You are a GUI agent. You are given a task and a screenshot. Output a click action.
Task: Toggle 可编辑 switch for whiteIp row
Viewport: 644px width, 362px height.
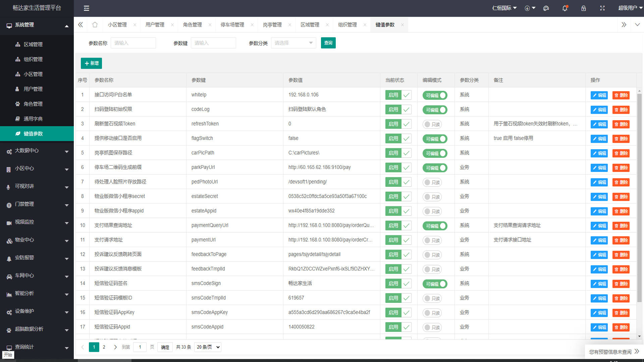pyautogui.click(x=435, y=95)
